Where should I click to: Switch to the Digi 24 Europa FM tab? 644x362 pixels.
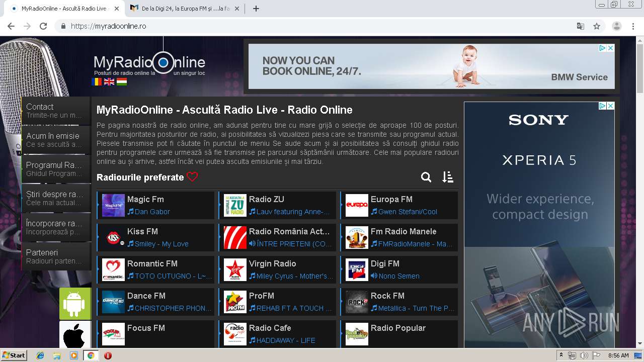(185, 9)
